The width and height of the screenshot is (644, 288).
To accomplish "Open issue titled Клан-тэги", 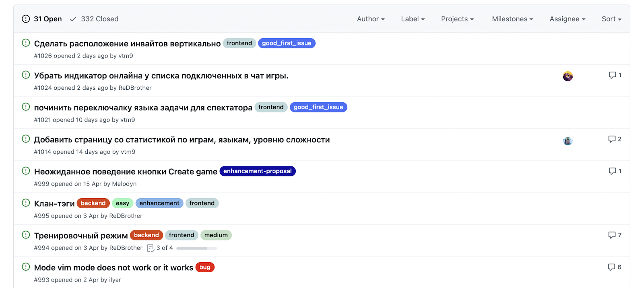I will (54, 204).
